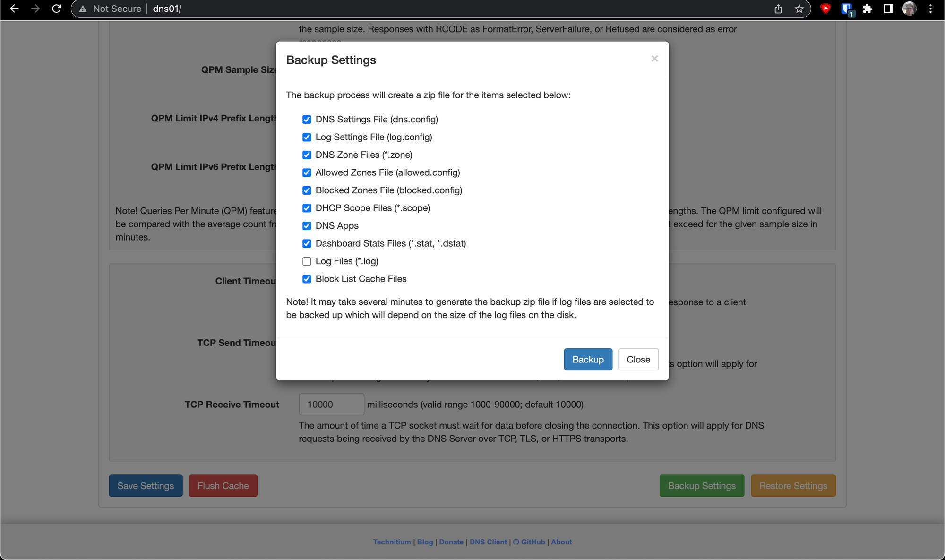
Task: Toggle Block List Cache Files checkbox
Action: tap(307, 279)
